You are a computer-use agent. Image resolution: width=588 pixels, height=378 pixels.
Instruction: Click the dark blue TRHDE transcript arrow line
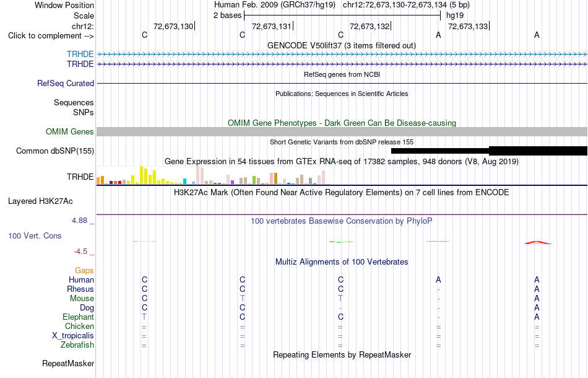pos(342,64)
